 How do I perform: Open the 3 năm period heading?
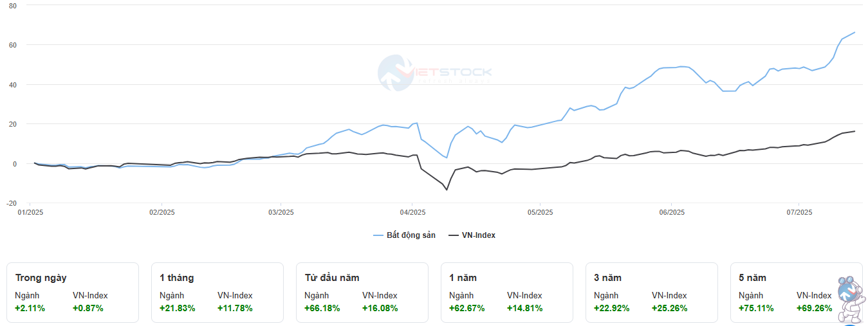[x=607, y=278]
